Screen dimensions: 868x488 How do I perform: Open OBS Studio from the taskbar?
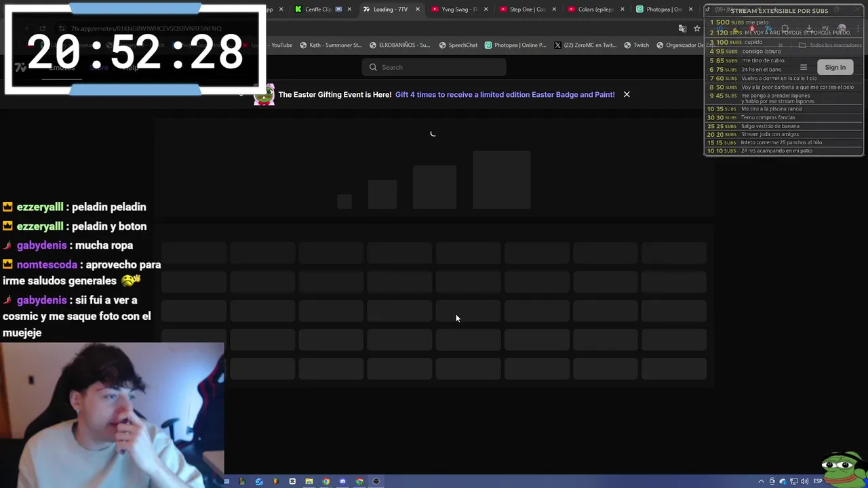point(376,481)
